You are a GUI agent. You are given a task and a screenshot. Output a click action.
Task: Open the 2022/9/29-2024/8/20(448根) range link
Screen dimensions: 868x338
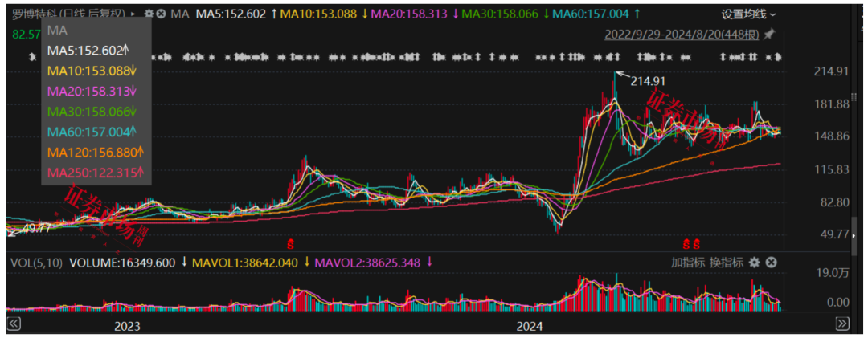[x=682, y=35]
